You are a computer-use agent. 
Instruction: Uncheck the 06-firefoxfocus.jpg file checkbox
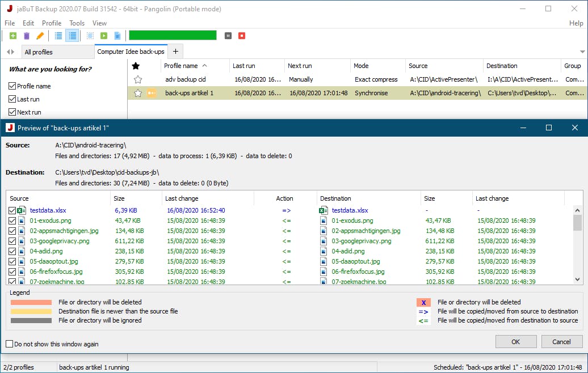pos(12,272)
